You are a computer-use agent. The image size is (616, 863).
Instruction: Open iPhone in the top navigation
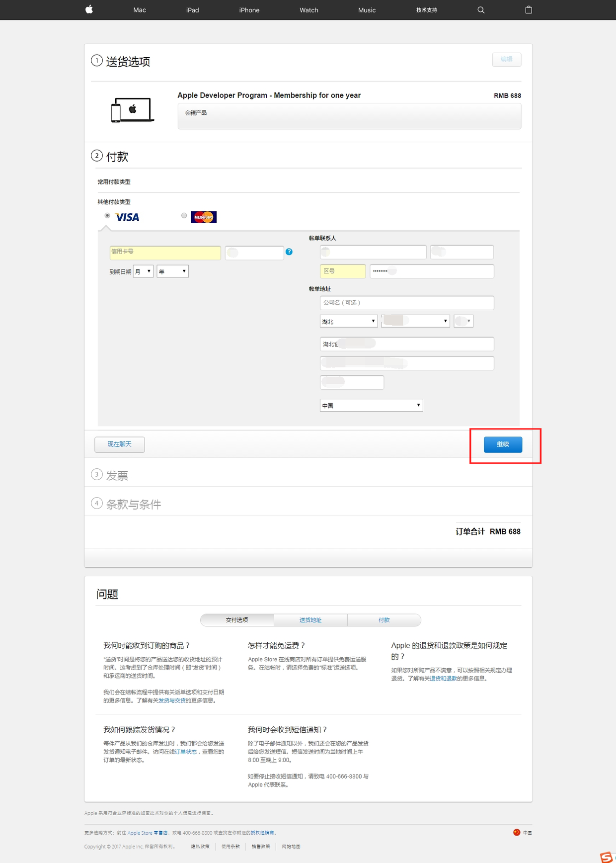(x=249, y=10)
